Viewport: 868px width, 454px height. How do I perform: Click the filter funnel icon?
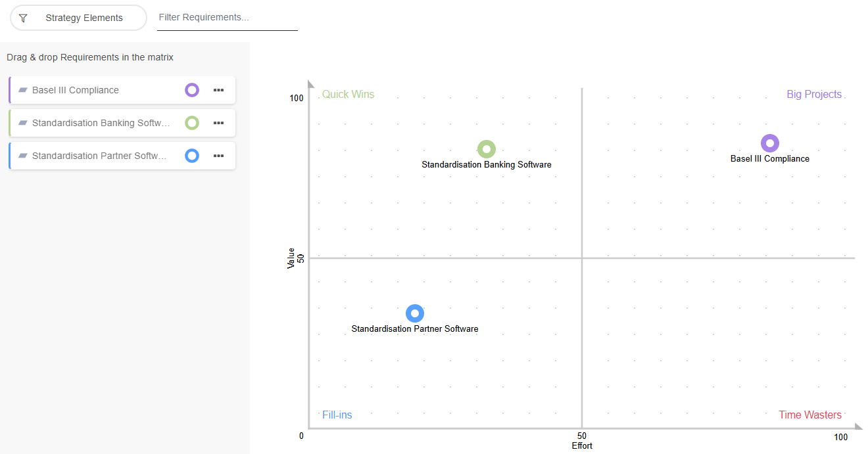(x=23, y=18)
